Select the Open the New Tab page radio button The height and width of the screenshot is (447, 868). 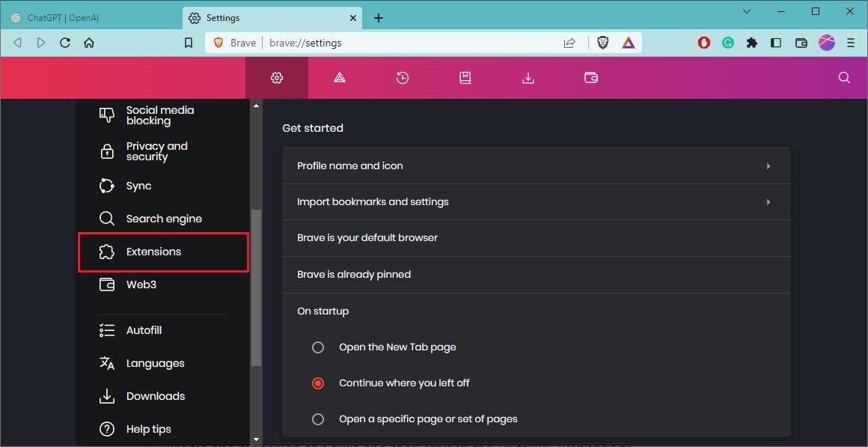click(317, 347)
